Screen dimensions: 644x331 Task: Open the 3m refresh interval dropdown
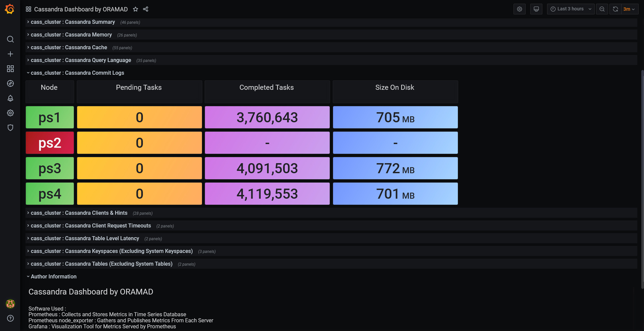(630, 9)
